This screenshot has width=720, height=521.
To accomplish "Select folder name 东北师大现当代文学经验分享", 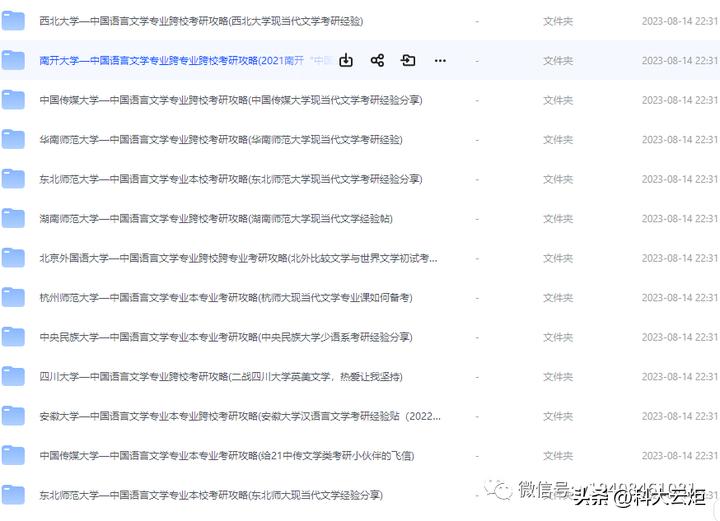I will [211, 495].
